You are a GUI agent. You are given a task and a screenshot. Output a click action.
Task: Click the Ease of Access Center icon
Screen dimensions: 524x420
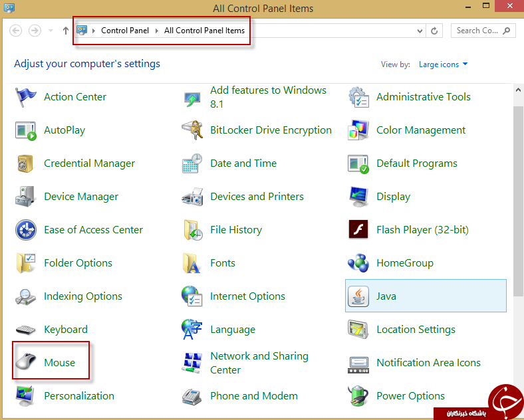coord(25,230)
